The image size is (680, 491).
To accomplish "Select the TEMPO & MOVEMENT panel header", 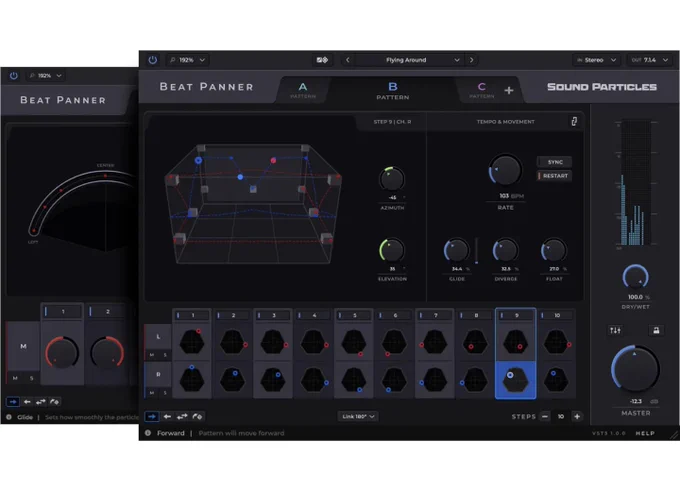I will point(505,122).
